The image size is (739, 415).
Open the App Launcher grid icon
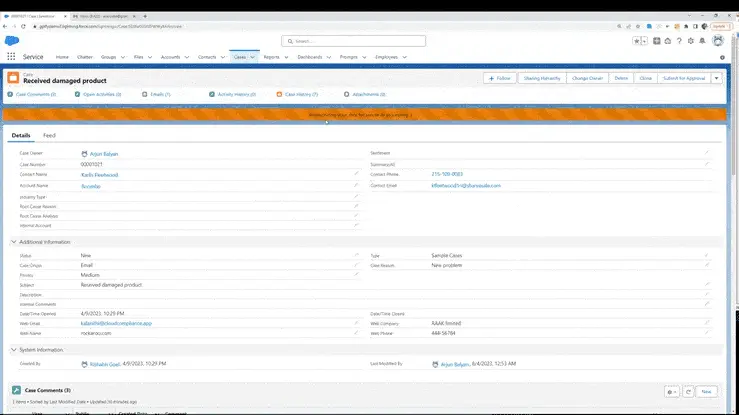pos(13,57)
